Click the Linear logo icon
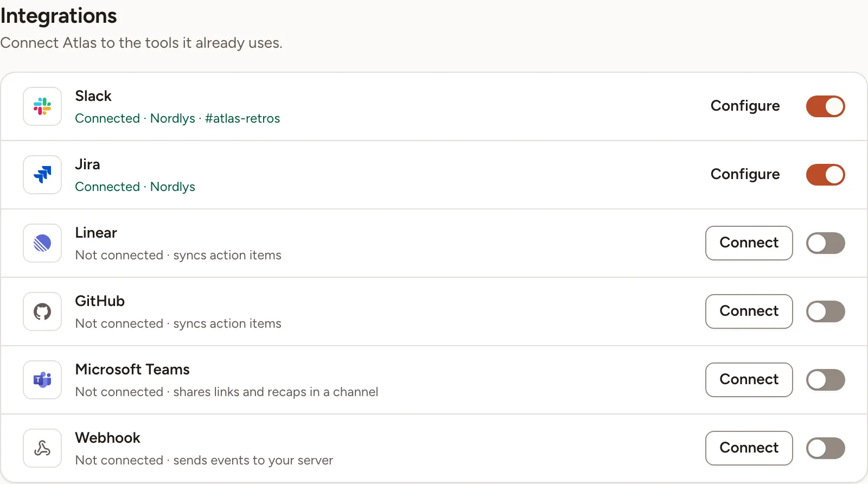Screen dimensions: 868x484 [42, 243]
